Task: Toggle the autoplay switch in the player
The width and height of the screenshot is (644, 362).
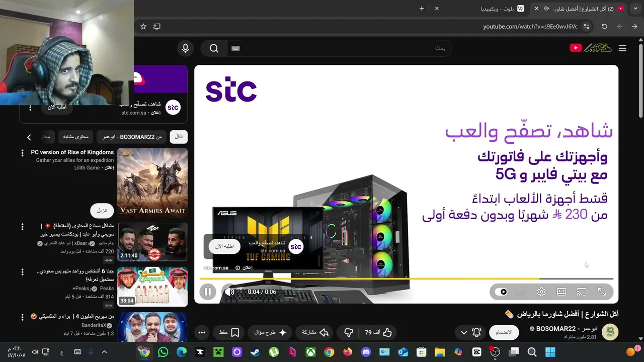Action: tap(501, 292)
